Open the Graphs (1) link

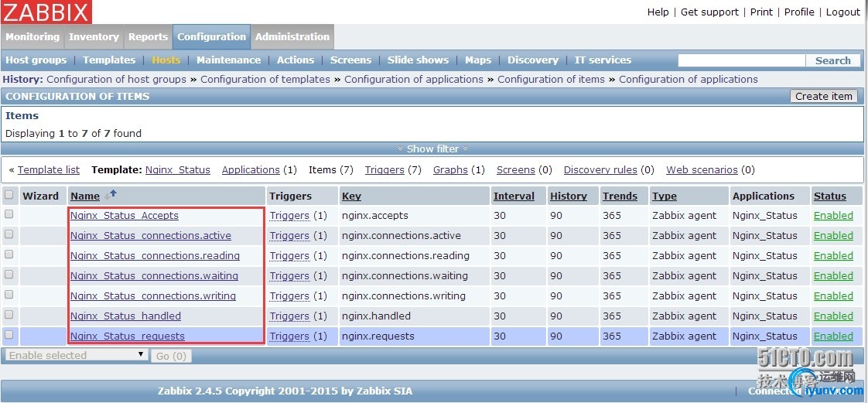click(x=450, y=170)
